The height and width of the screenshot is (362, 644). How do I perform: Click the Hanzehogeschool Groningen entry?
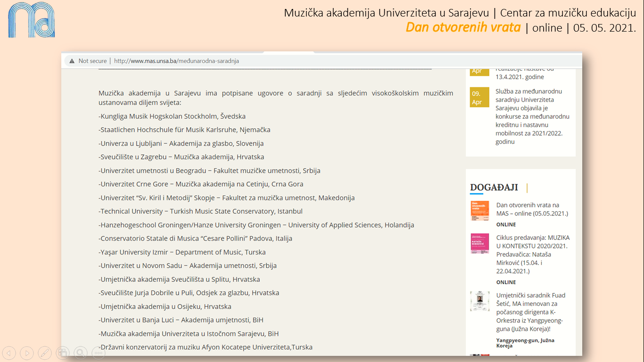(x=256, y=225)
